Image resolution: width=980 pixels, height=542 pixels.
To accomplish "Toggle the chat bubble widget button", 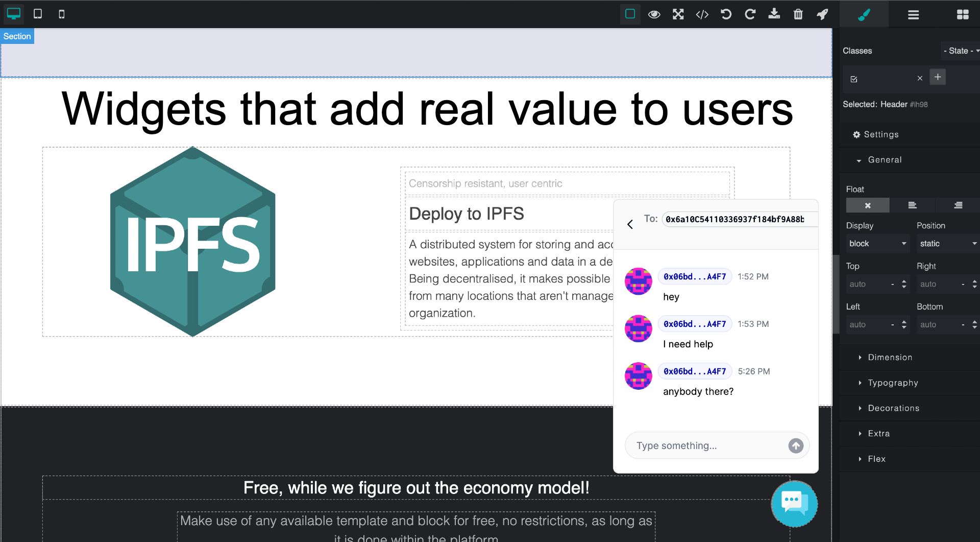I will coord(794,504).
